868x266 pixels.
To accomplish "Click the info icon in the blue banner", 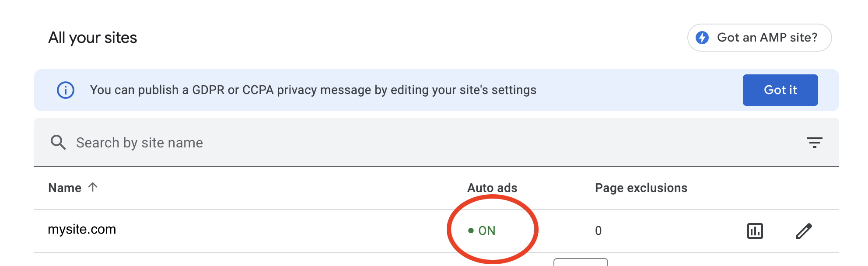I will (x=66, y=90).
